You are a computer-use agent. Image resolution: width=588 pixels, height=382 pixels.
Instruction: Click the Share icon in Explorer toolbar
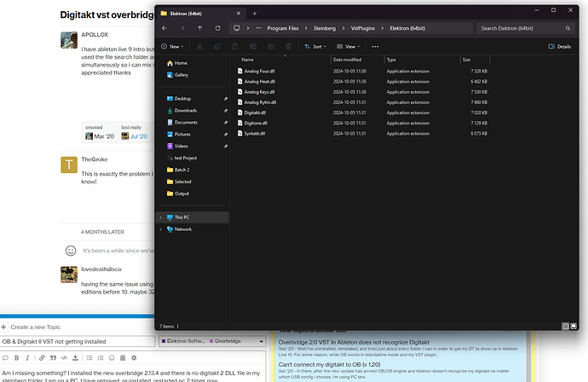[x=271, y=47]
